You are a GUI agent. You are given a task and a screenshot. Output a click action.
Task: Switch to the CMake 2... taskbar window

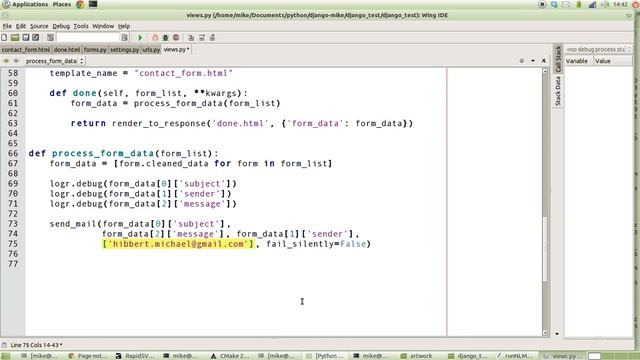tap(230, 356)
